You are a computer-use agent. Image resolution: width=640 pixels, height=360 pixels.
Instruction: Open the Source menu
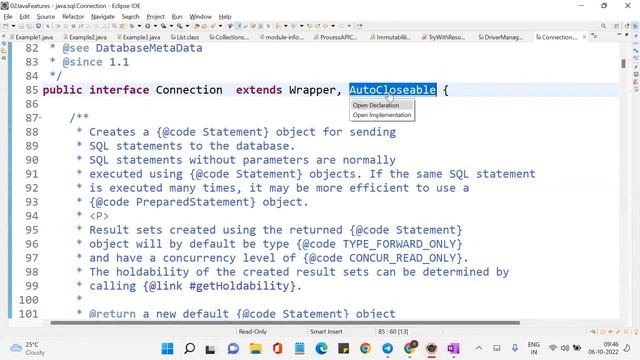click(46, 17)
